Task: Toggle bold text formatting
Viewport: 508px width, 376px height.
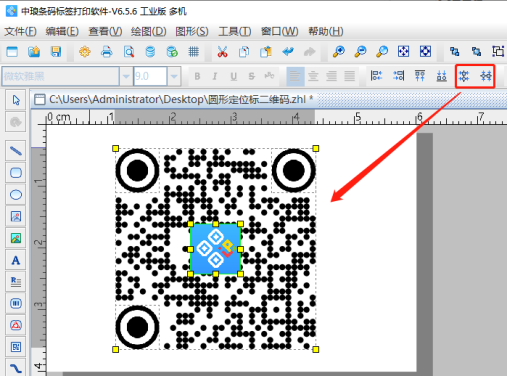Action: [197, 76]
